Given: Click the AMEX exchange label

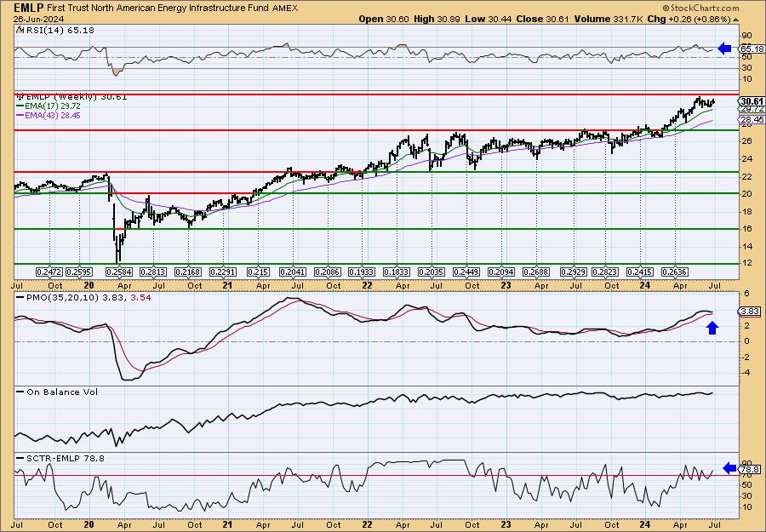Looking at the screenshot, I should pos(285,9).
